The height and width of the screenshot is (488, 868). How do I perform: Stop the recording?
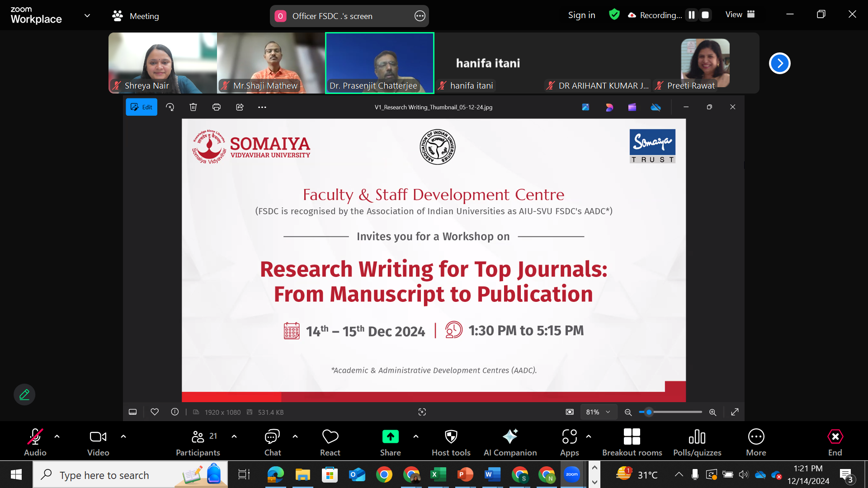pos(705,15)
